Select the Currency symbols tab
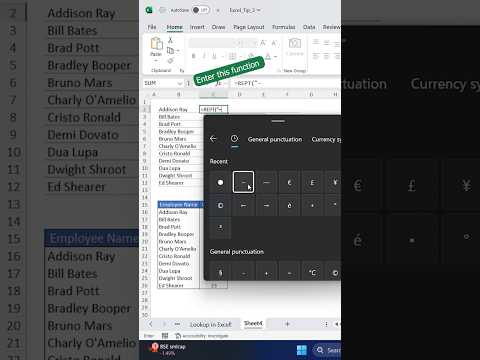 pos(326,139)
